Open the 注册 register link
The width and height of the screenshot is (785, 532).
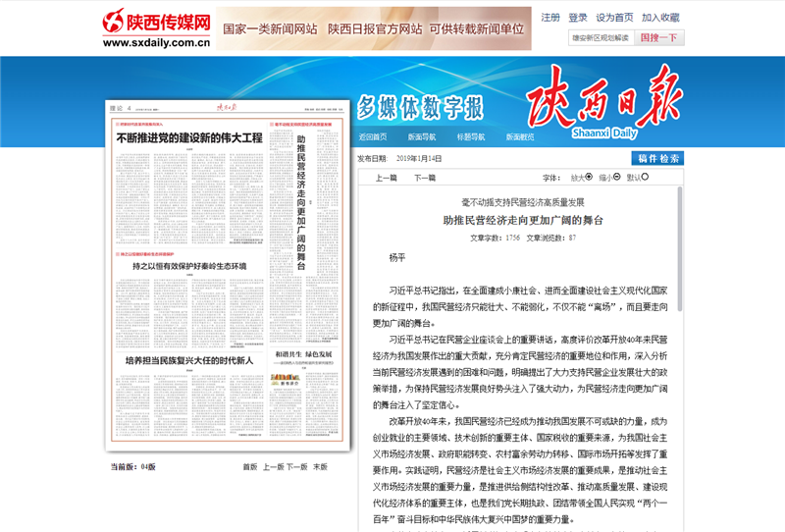click(x=550, y=18)
